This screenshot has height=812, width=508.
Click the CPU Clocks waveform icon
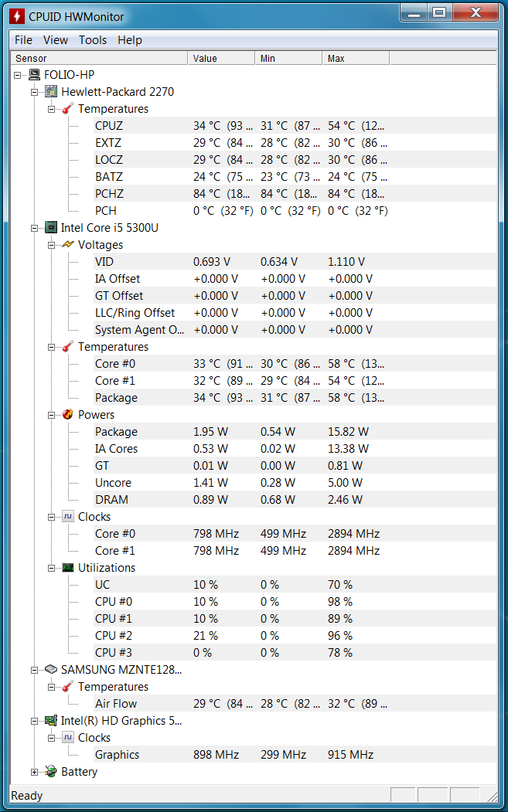[x=68, y=516]
